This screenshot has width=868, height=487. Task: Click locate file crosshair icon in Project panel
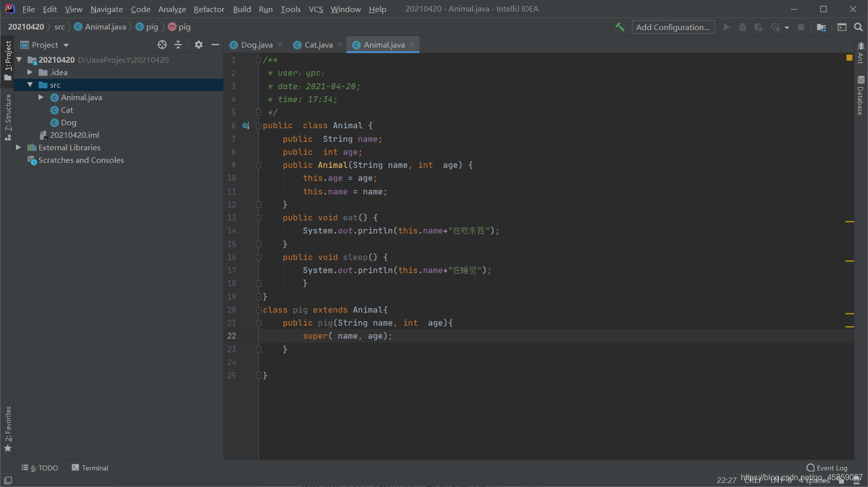click(x=162, y=45)
